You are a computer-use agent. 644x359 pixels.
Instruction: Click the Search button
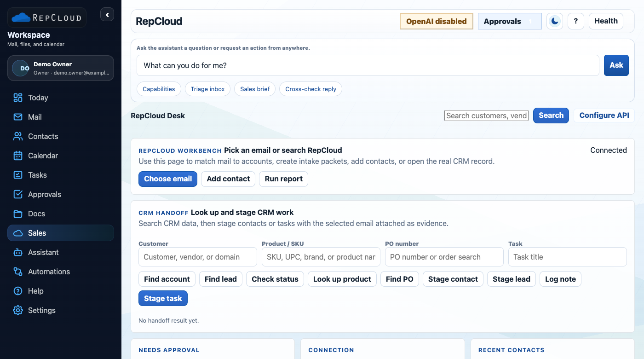(x=551, y=116)
